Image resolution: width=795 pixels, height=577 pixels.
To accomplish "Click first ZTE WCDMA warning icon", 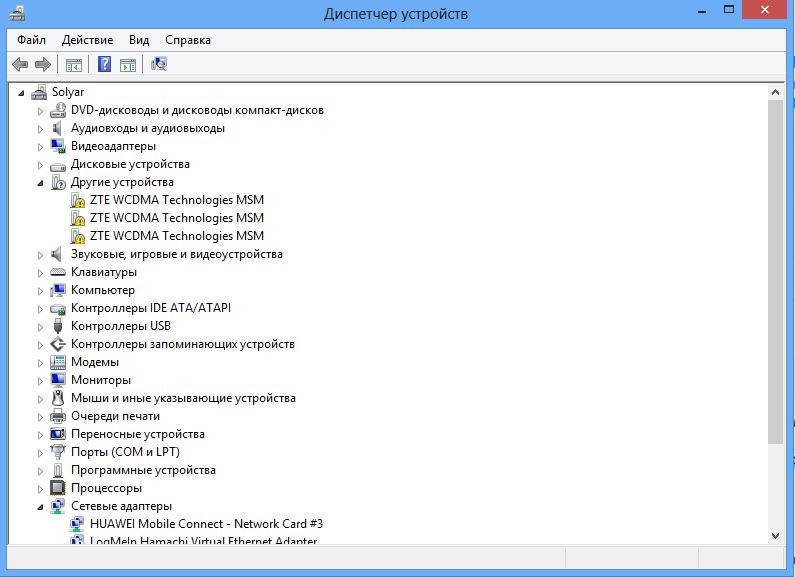I will [x=78, y=200].
